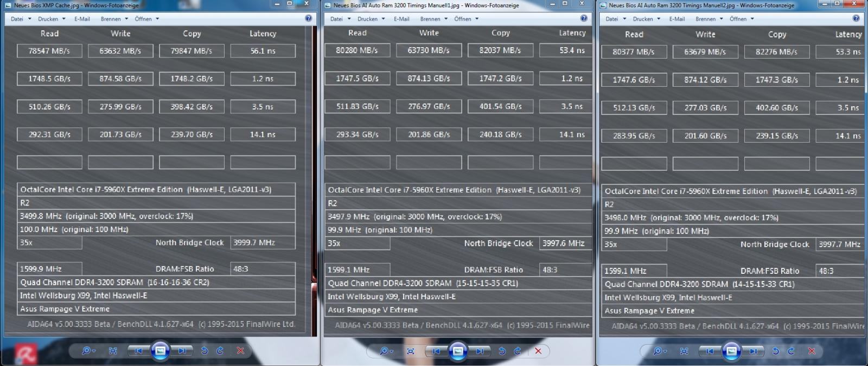Viewport: 868px width, 366px height.
Task: Open help in Timings Manuell2 window
Action: click(x=856, y=18)
